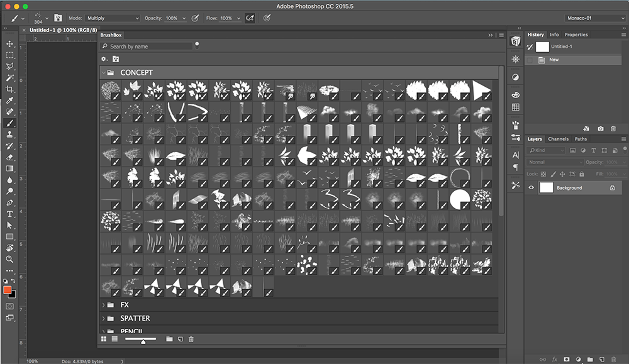Collapse the CONCEPT brush group
Image resolution: width=629 pixels, height=364 pixels.
(x=104, y=72)
